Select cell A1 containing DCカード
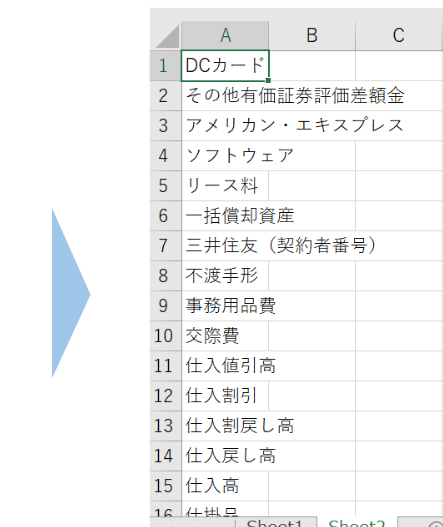443x527 pixels. (x=225, y=66)
